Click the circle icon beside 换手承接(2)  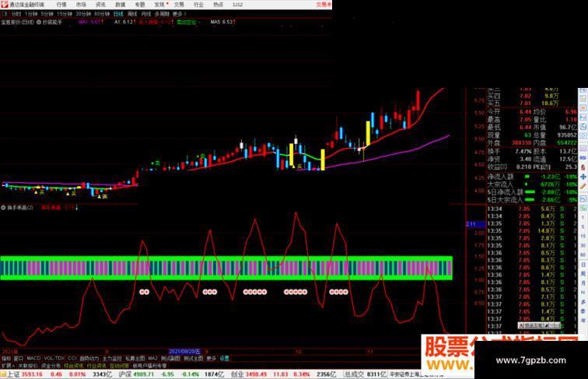(3, 208)
